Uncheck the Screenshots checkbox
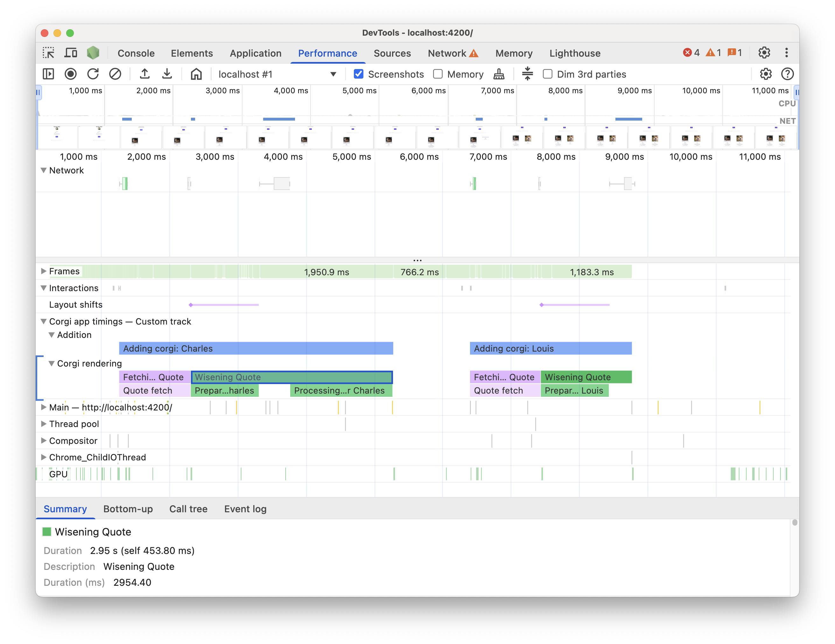Viewport: 835px width, 644px height. [x=358, y=74]
